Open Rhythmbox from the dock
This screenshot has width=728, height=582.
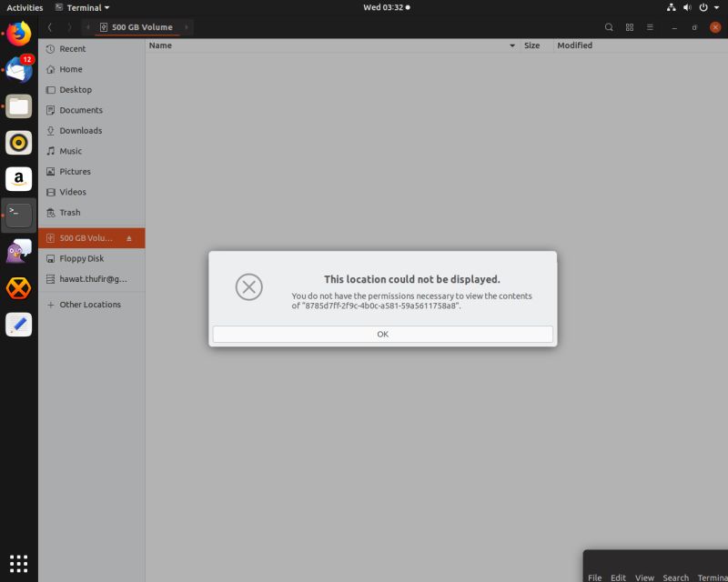[18, 143]
